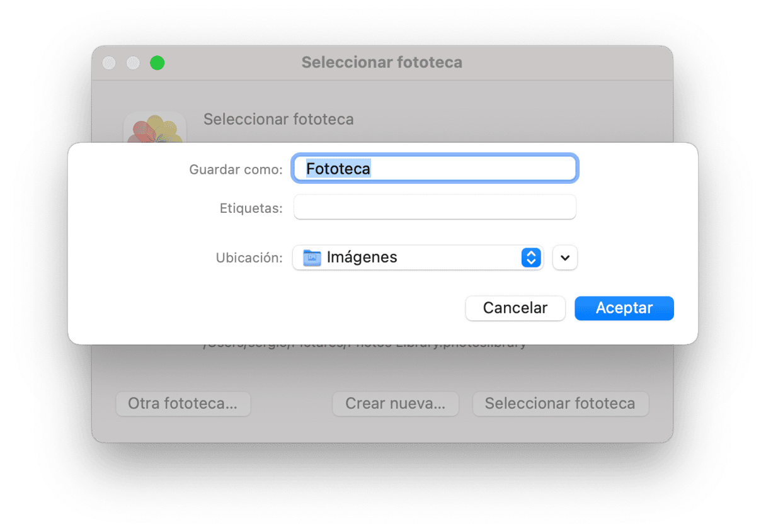Select the Crear nueva... button
The image size is (766, 532).
pyautogui.click(x=396, y=404)
